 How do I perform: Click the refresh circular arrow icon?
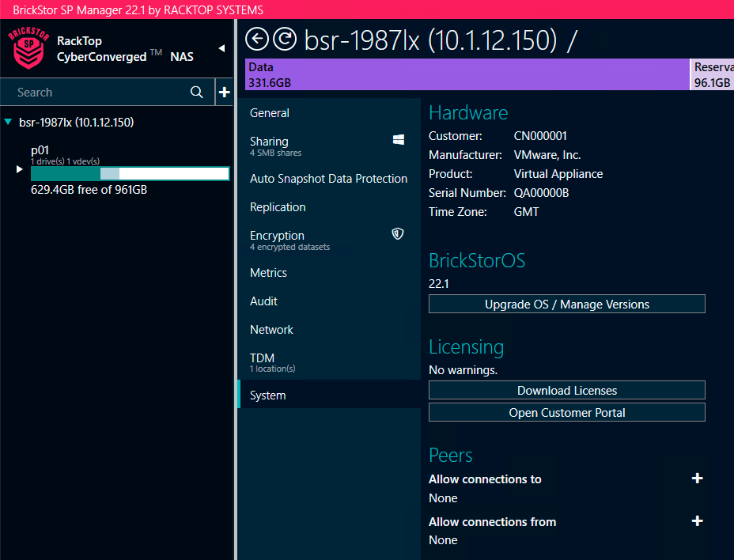(285, 40)
